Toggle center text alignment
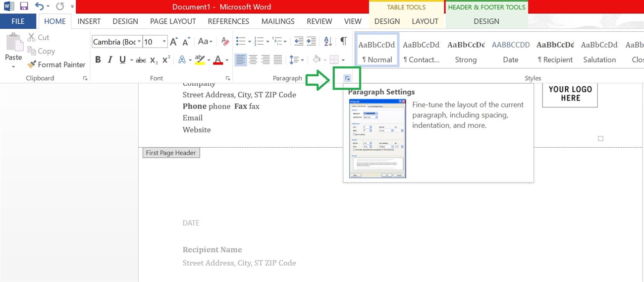Screen dimensions: 644x282 pos(253,60)
